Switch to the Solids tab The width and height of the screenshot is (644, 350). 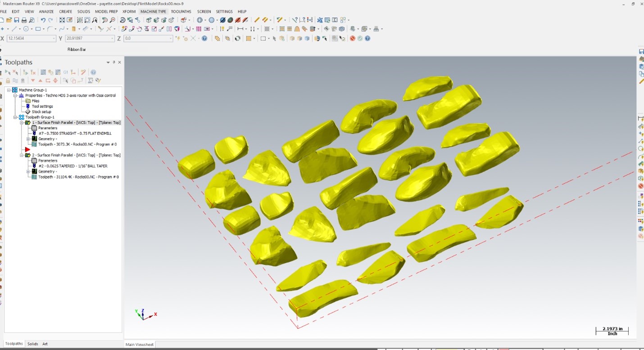pos(32,344)
